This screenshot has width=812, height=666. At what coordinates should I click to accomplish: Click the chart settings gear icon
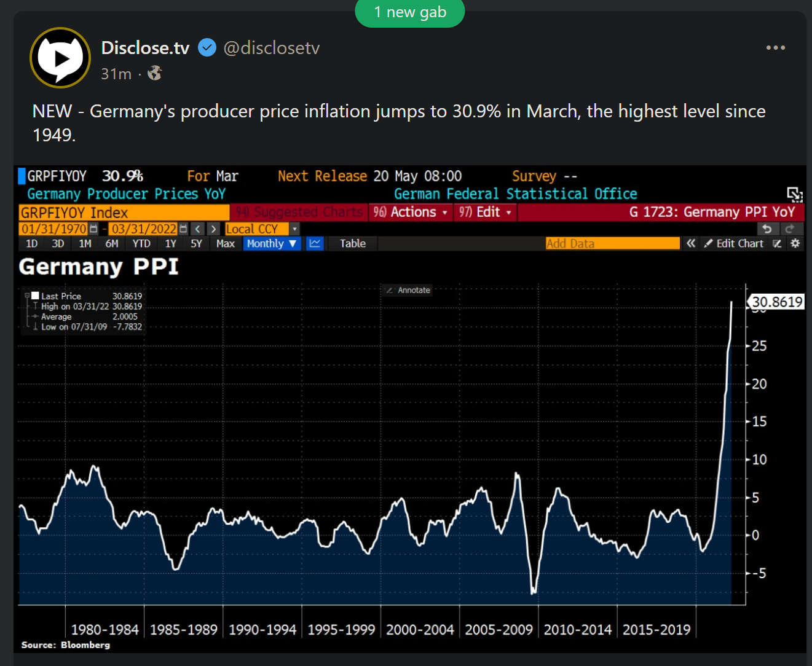(x=795, y=243)
